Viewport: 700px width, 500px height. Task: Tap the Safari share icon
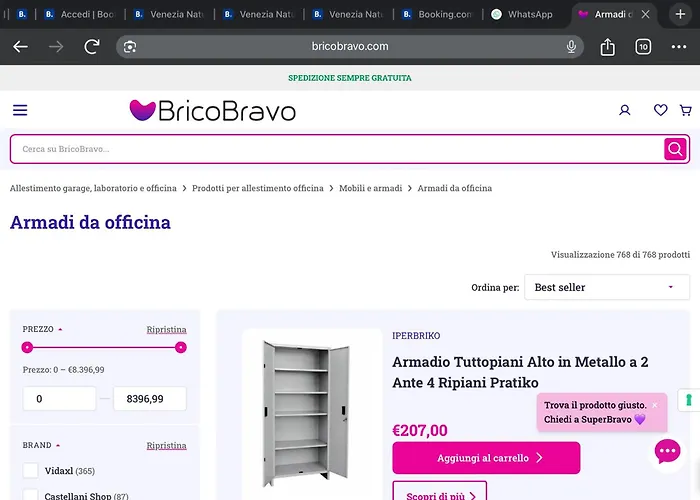click(x=608, y=47)
